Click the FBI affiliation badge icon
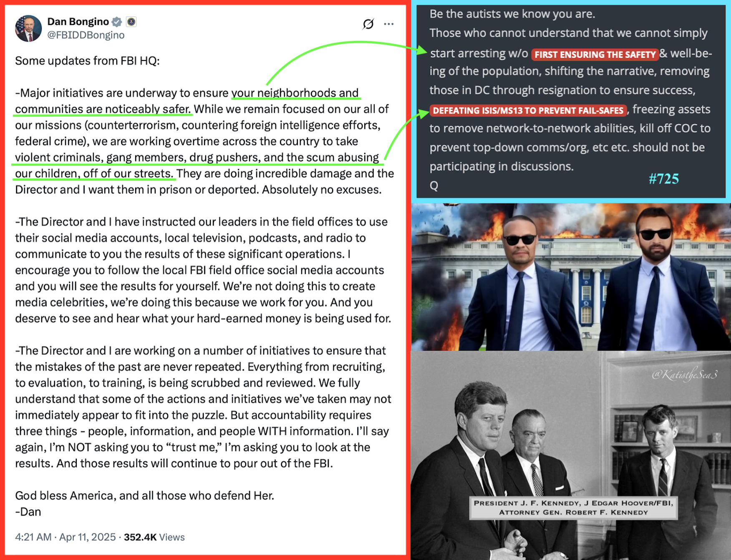Image resolution: width=731 pixels, height=560 pixels. click(x=131, y=22)
